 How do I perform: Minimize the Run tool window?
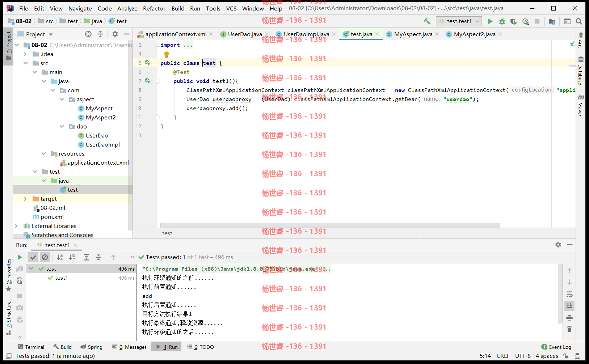[x=570, y=245]
